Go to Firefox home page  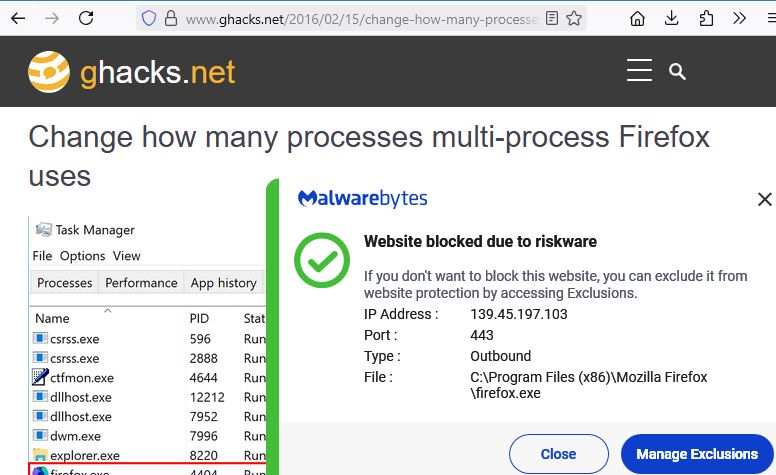tap(638, 18)
